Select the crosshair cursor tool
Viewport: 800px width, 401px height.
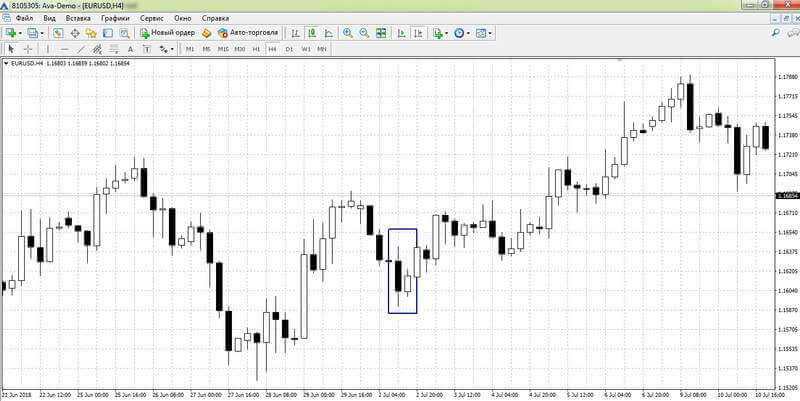pos(28,49)
